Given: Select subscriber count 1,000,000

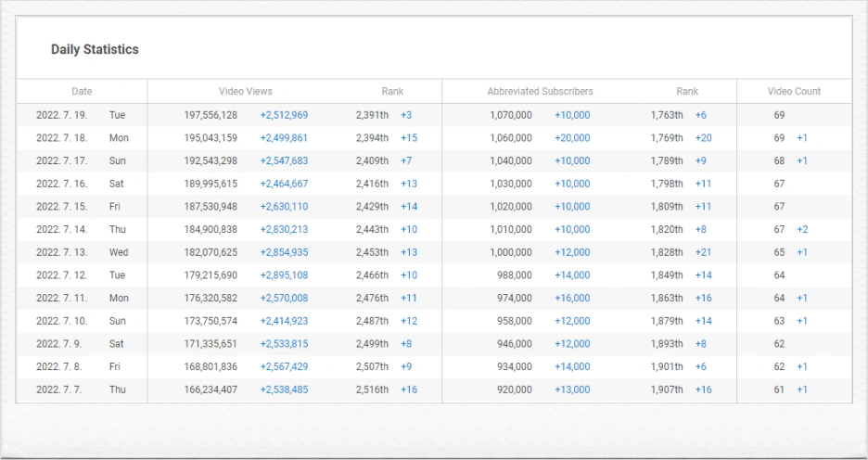Looking at the screenshot, I should [x=510, y=252].
